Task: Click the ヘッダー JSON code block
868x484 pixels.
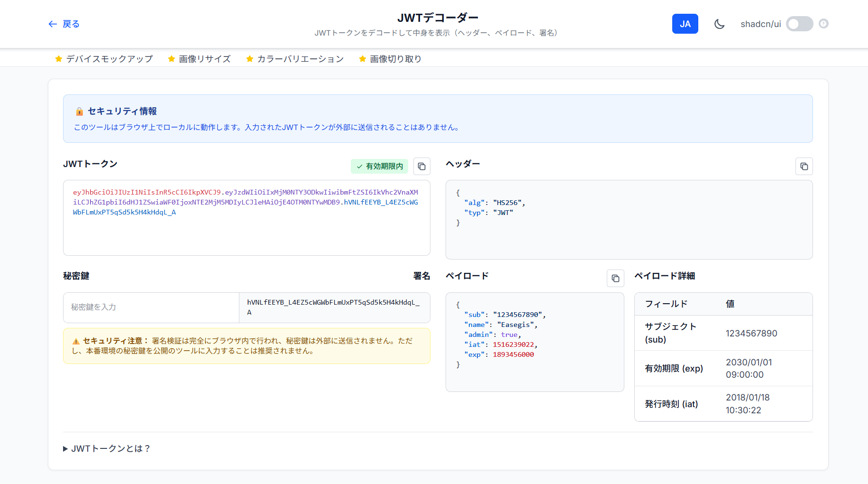Action: click(629, 220)
